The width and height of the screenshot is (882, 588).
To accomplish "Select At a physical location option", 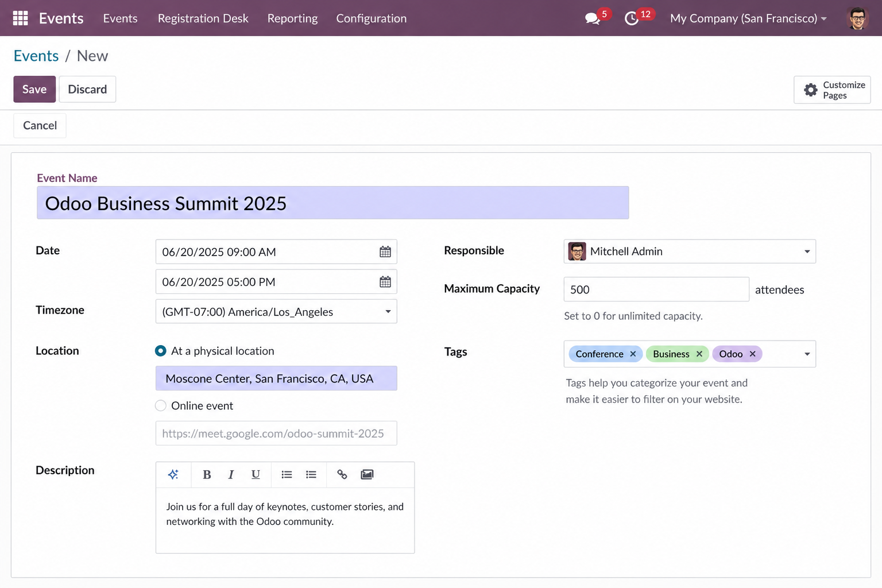I will 161,351.
